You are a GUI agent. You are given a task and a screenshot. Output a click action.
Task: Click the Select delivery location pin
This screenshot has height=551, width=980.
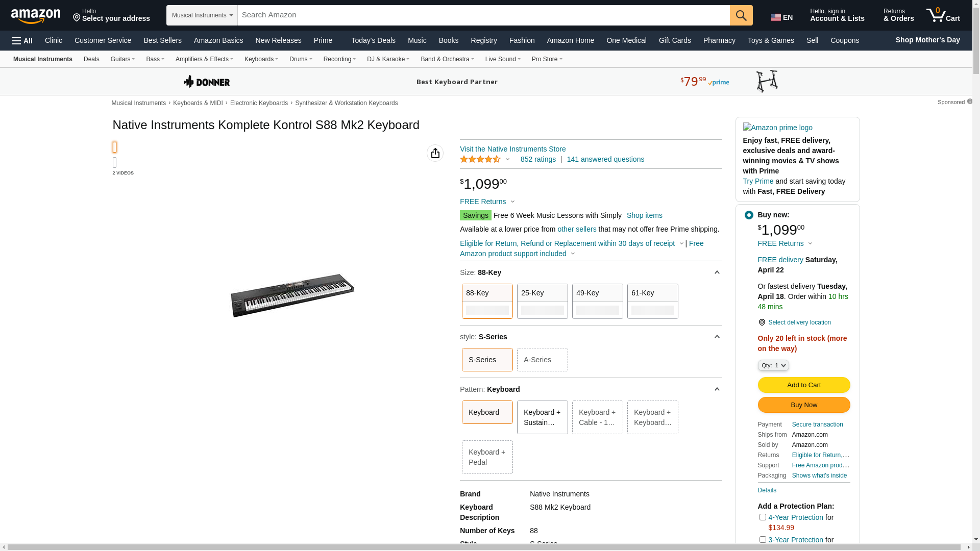762,322
